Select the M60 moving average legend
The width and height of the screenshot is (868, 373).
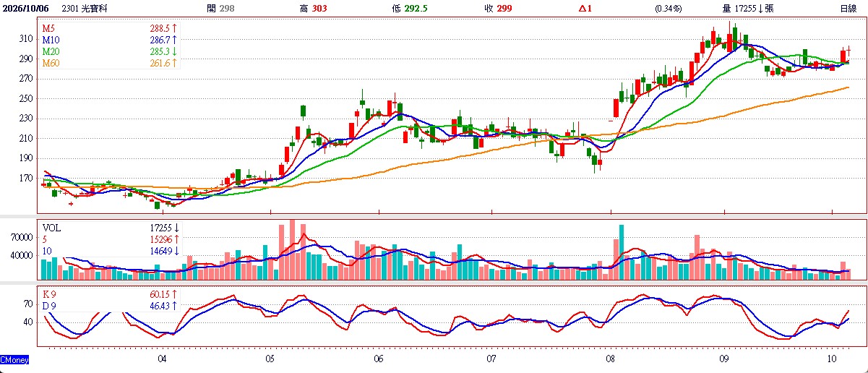51,63
